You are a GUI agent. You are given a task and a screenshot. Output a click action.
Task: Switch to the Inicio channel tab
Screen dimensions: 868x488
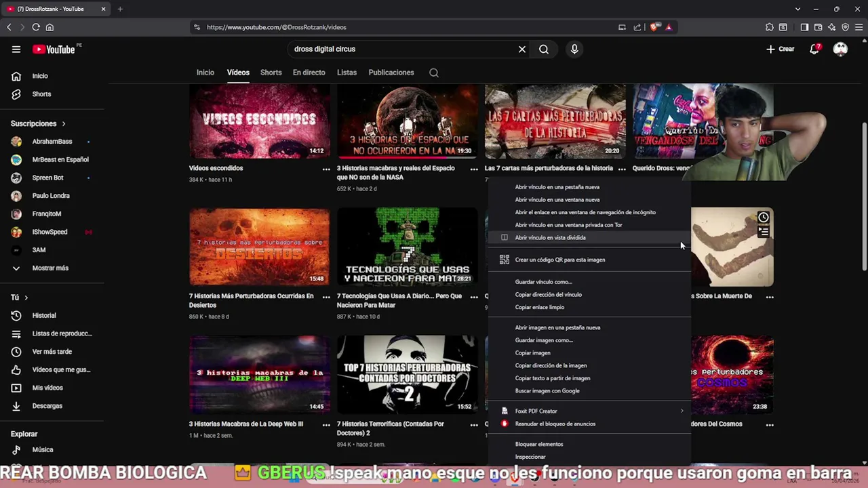coord(205,73)
